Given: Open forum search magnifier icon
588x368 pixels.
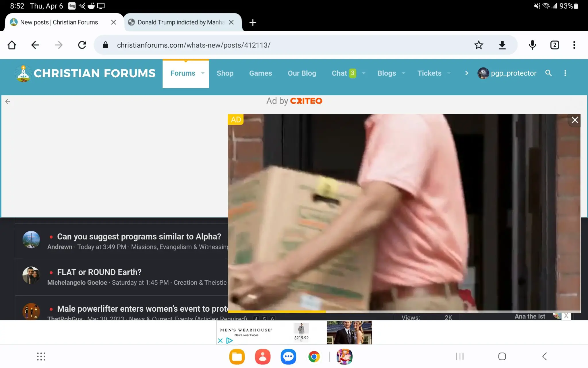Looking at the screenshot, I should coord(548,73).
